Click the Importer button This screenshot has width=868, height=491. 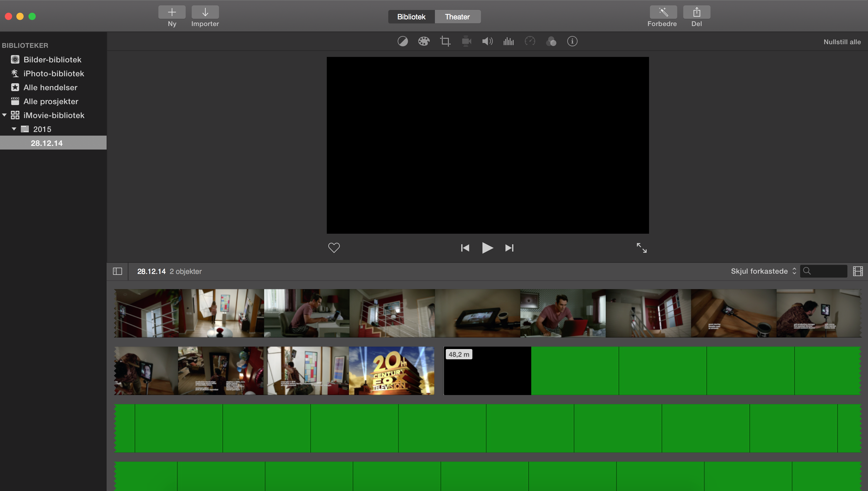tap(205, 12)
